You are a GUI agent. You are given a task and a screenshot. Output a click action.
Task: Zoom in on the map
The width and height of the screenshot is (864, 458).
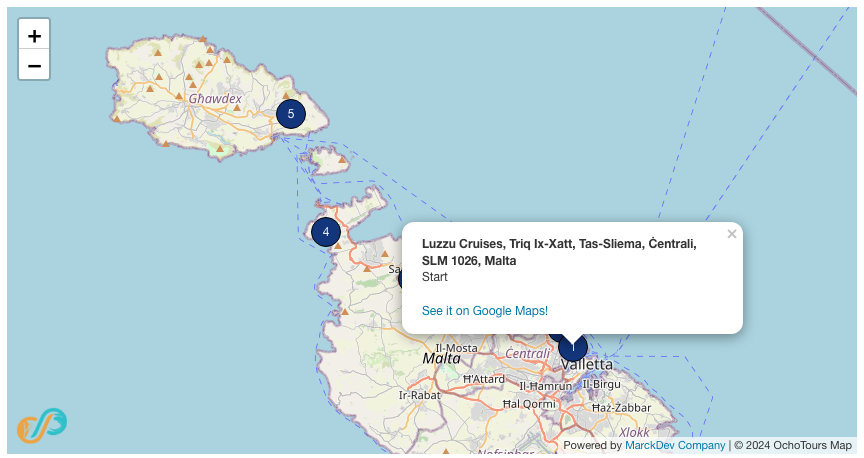34,35
